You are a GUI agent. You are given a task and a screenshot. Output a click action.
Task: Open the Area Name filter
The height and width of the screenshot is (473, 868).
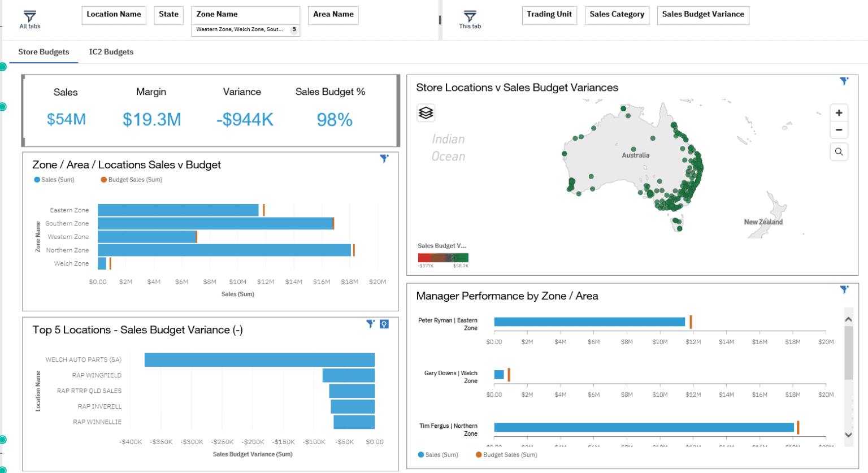333,15
